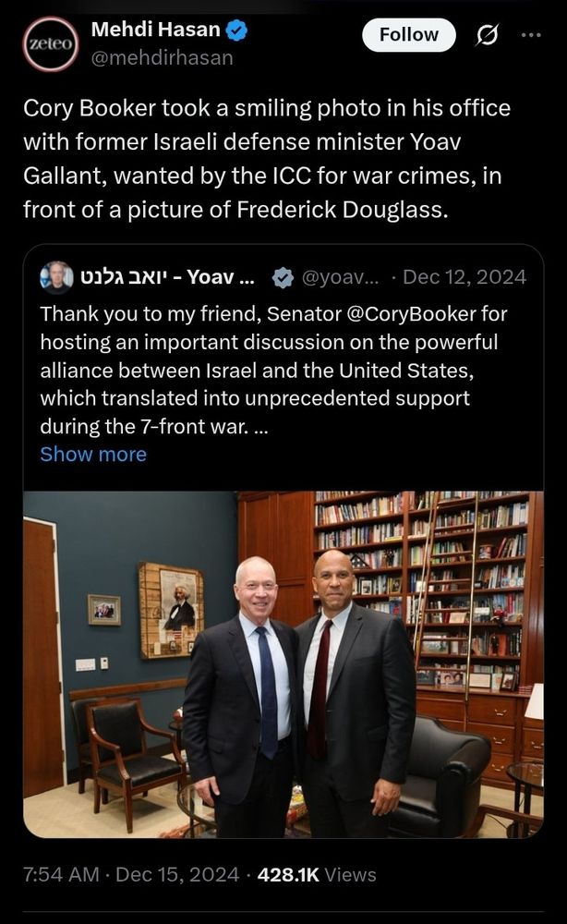Image resolution: width=567 pixels, height=924 pixels.
Task: Tap the Grok slash-circle icon
Action: pos(487,35)
